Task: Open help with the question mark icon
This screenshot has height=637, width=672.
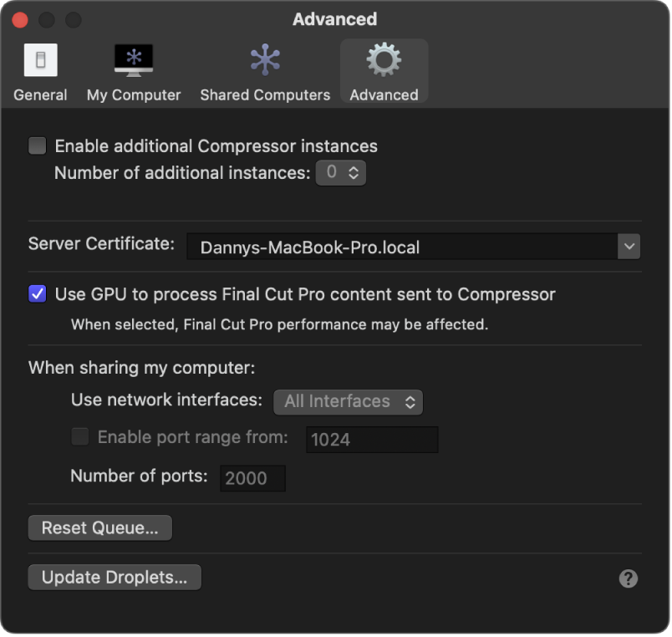Action: click(628, 578)
